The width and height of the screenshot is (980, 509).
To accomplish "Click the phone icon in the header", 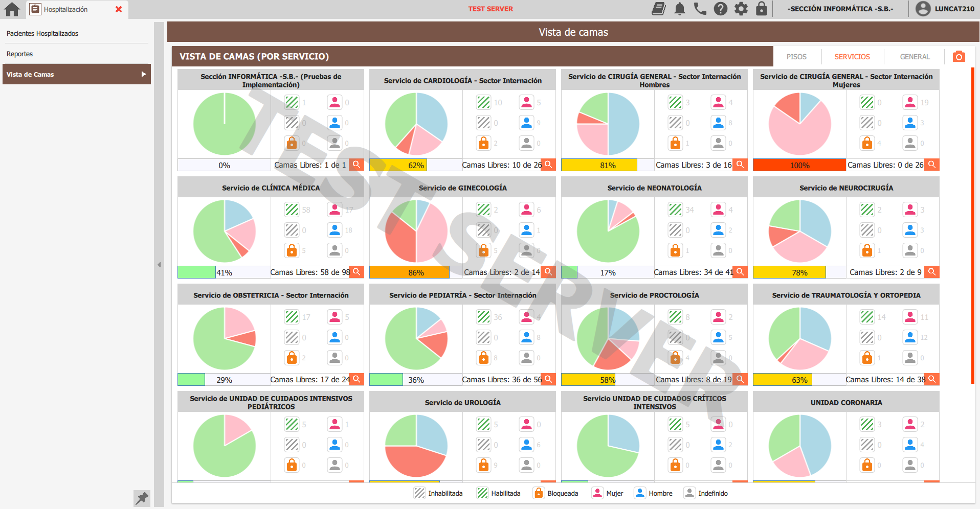I will 700,9.
